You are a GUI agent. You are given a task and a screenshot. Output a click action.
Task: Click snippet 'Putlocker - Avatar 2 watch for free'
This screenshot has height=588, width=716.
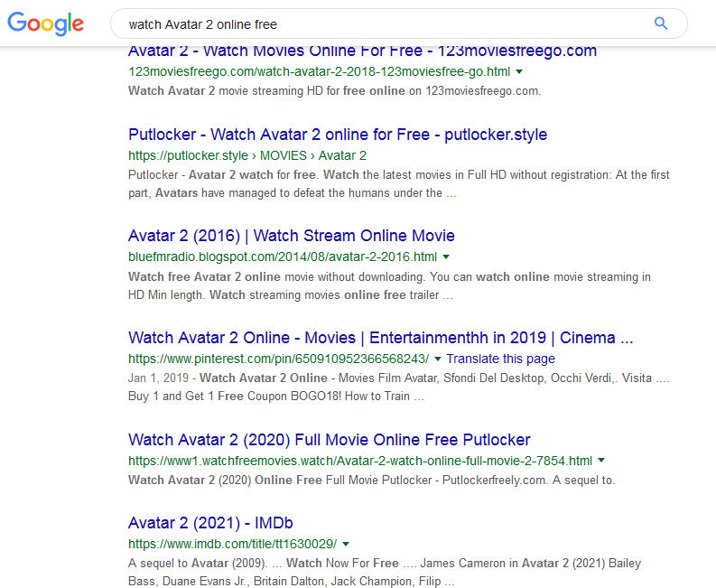[399, 183]
